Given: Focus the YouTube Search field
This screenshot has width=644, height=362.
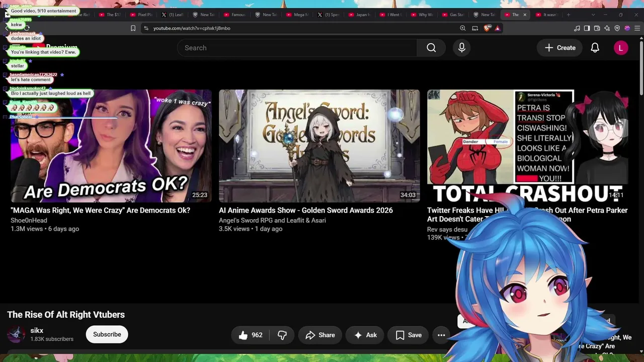Looking at the screenshot, I should tap(297, 48).
